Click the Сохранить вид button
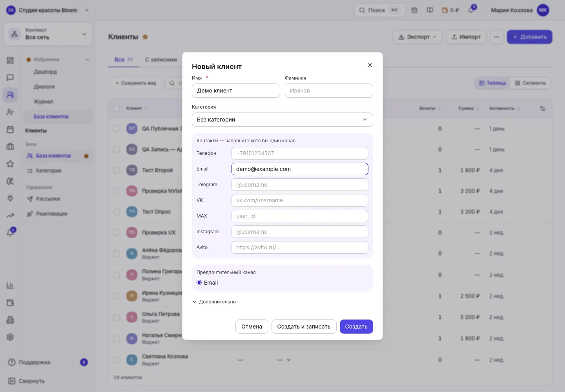 click(136, 83)
